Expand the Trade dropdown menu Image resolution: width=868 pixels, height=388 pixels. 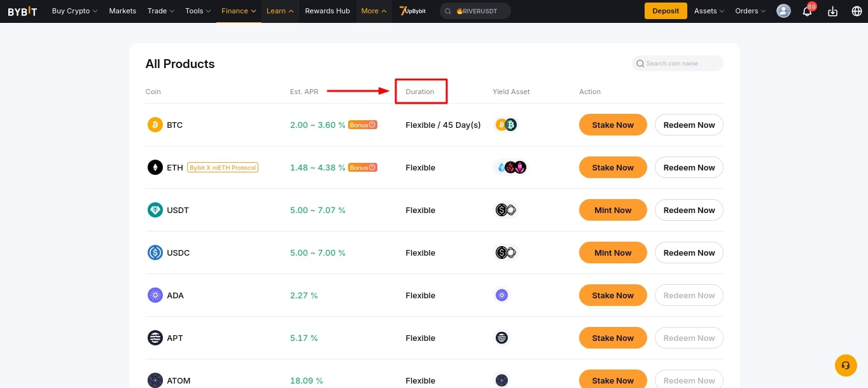click(x=160, y=11)
